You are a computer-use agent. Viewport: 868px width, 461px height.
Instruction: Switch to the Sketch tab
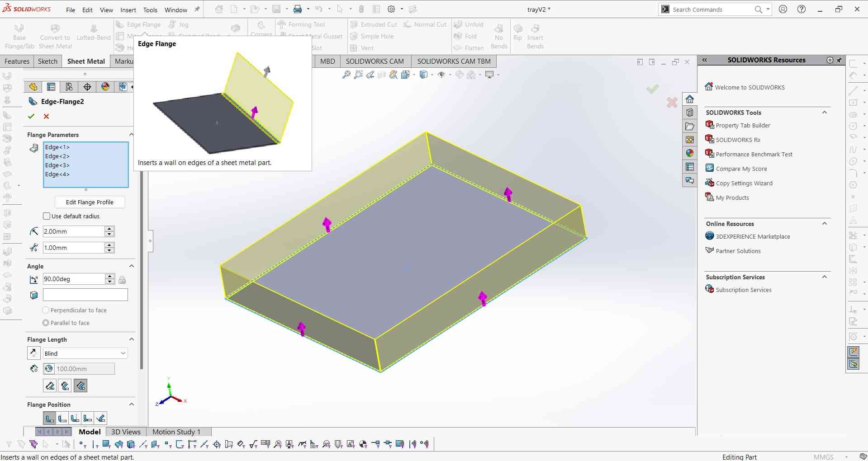click(x=47, y=61)
